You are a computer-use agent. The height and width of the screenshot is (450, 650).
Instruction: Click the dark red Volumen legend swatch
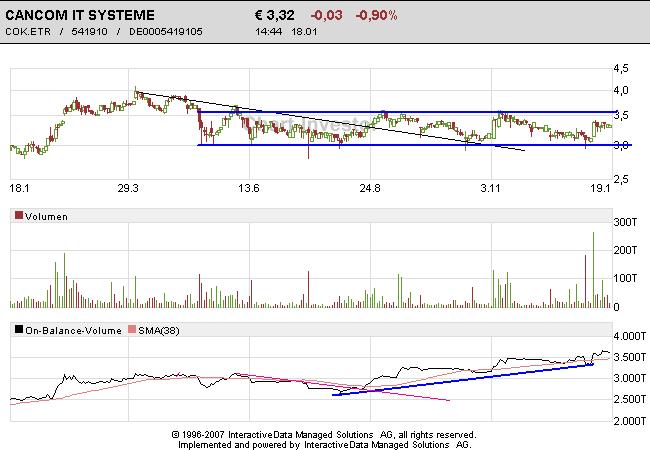tap(19, 215)
